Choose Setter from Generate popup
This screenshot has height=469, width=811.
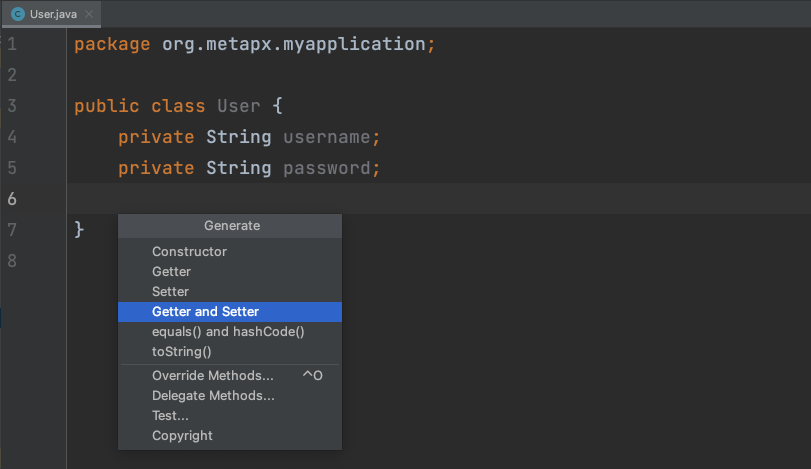pyautogui.click(x=230, y=292)
